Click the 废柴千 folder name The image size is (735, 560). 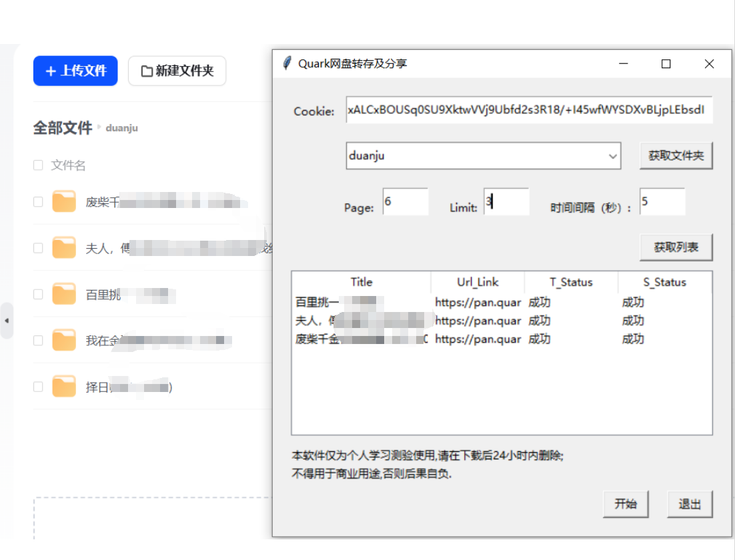(x=166, y=202)
